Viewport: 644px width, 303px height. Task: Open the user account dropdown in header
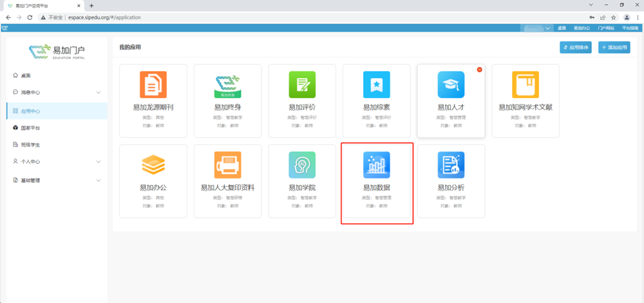[537, 28]
